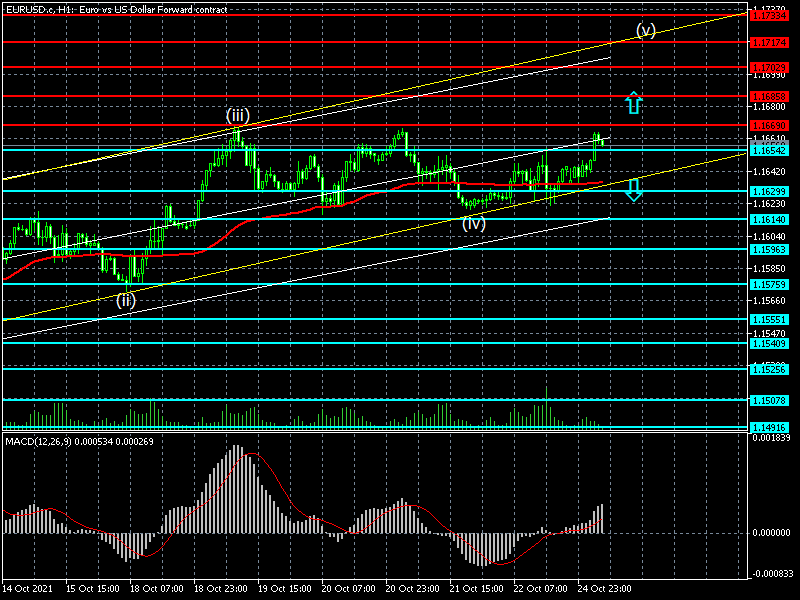The image size is (800, 600).
Task: Click the cyan 1.16140 price tag
Action: pos(770,218)
